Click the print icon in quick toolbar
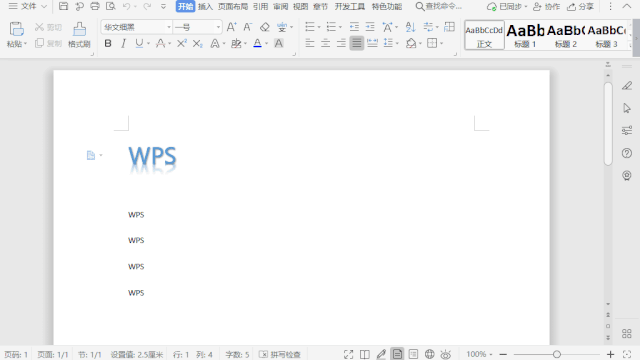This screenshot has height=360, width=640. pos(95,6)
